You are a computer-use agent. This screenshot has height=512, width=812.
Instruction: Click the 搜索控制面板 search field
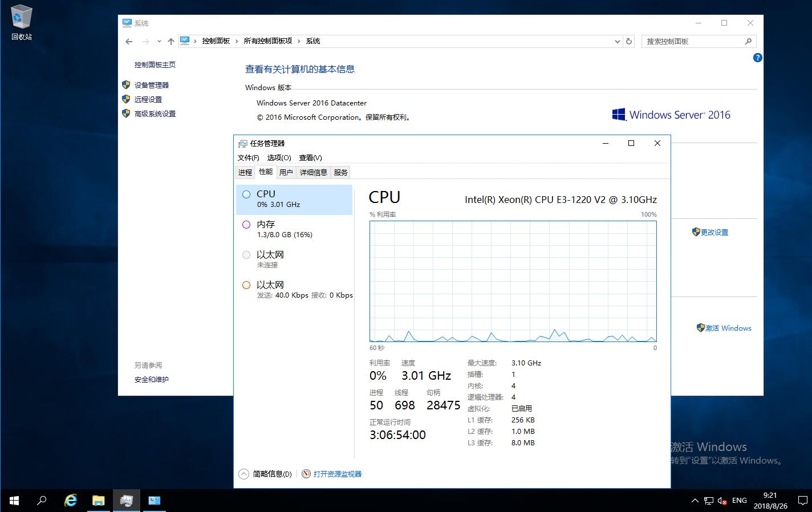point(699,41)
